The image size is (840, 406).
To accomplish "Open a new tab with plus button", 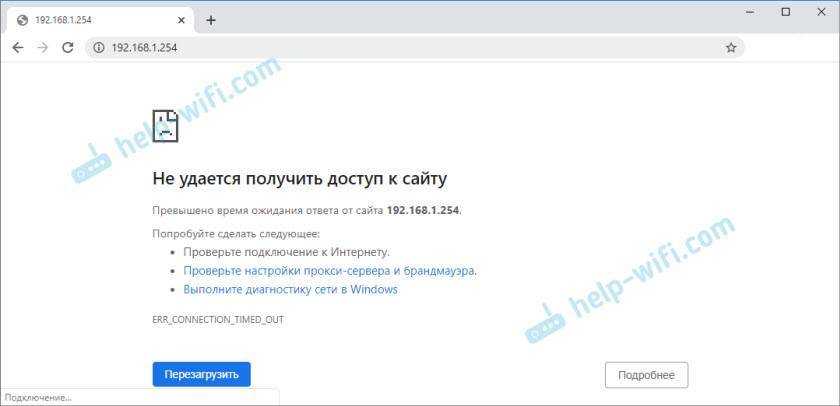I will [211, 20].
